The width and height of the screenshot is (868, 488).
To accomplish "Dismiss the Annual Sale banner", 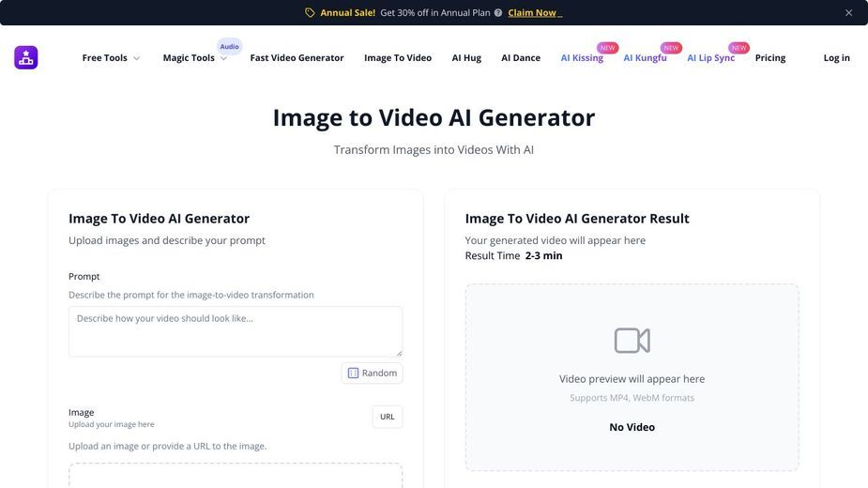I will coord(848,13).
